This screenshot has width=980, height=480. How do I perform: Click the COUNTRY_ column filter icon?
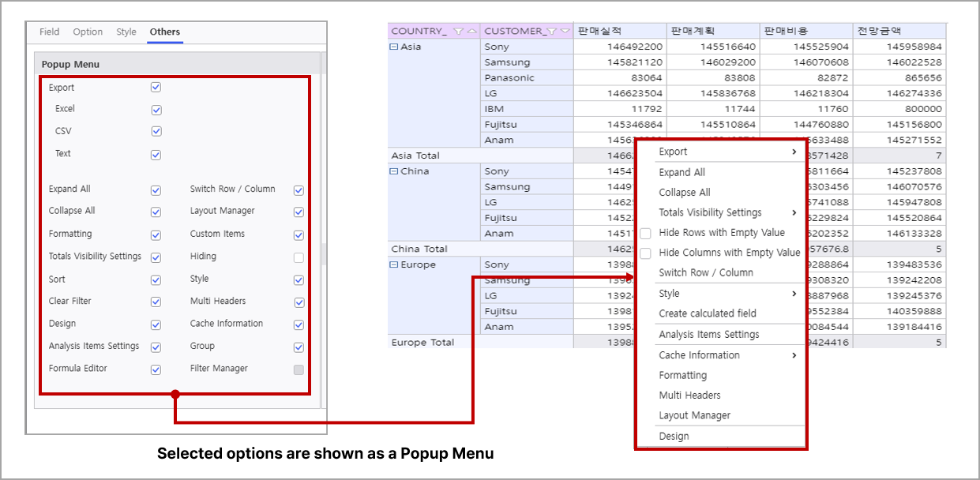(458, 32)
